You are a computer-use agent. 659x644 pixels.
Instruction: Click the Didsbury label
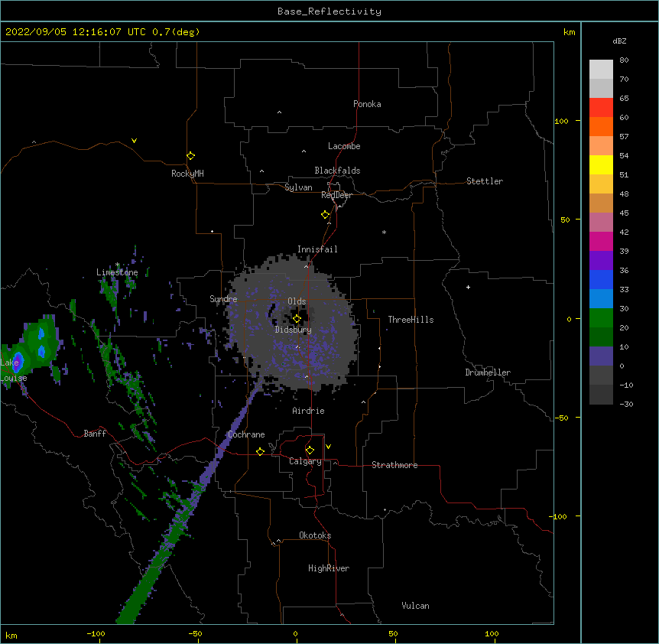point(294,330)
